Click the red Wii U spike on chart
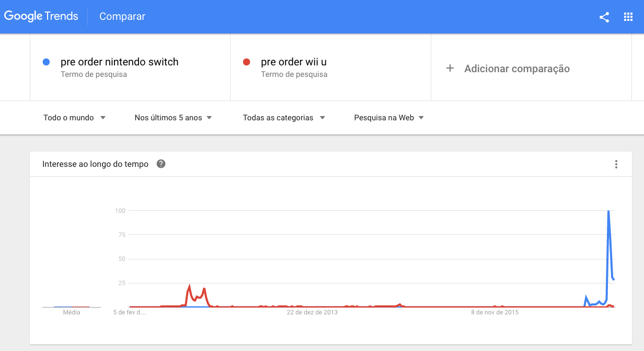 pos(189,287)
